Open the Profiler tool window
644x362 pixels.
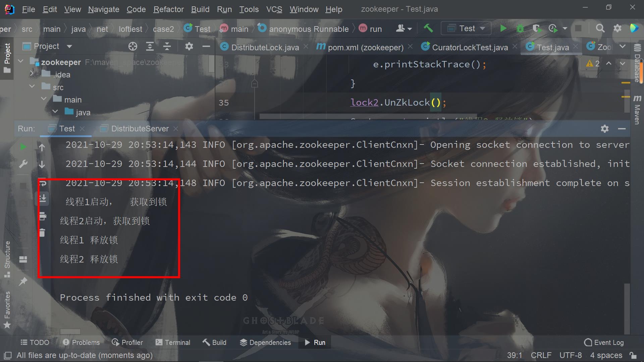(x=127, y=343)
